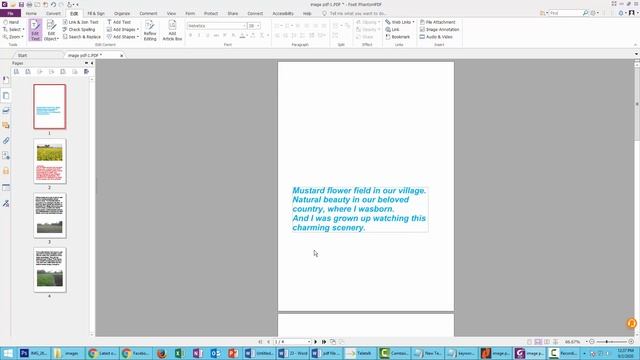
Task: Insert Audio & Video
Action: 436,37
